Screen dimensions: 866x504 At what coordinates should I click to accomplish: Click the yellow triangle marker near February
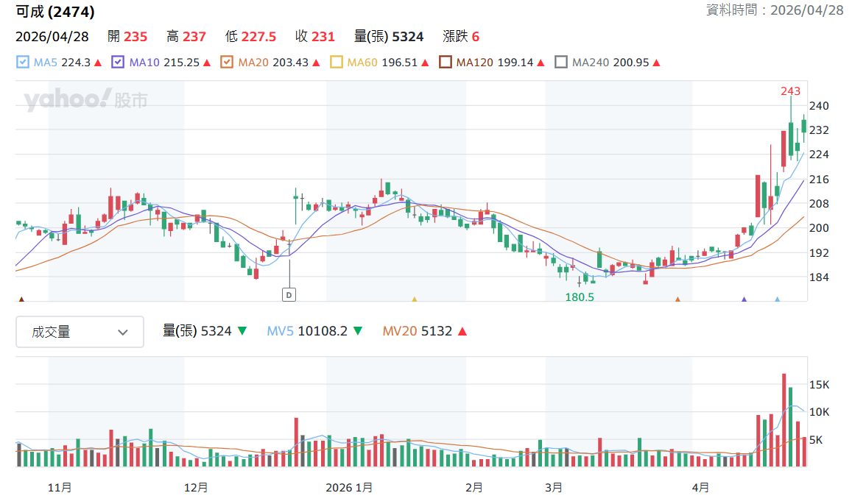click(x=414, y=299)
